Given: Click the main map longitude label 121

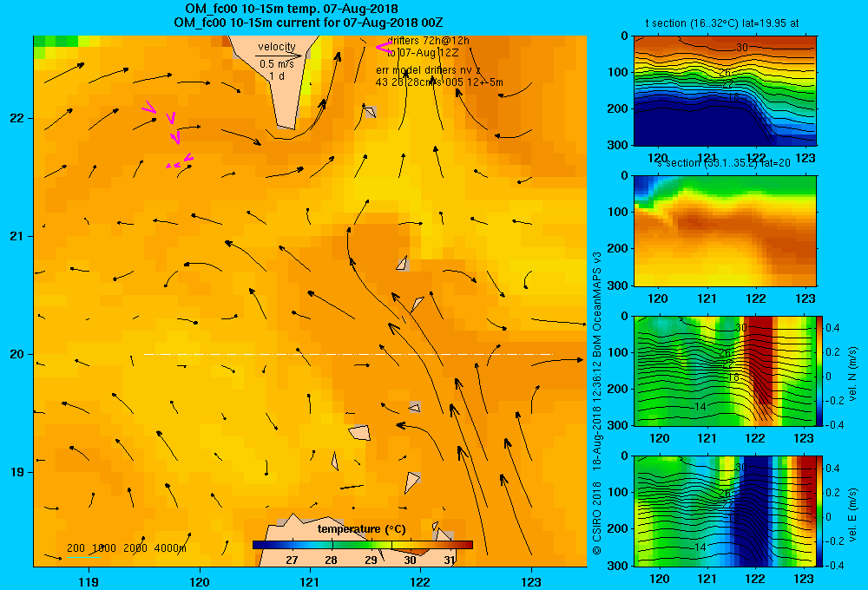Looking at the screenshot, I should (x=310, y=581).
